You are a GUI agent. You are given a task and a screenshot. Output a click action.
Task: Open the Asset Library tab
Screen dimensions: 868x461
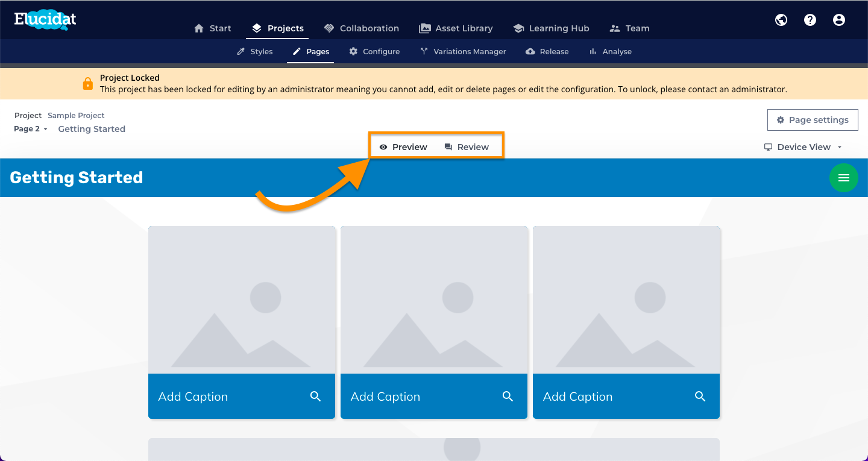[x=456, y=28]
